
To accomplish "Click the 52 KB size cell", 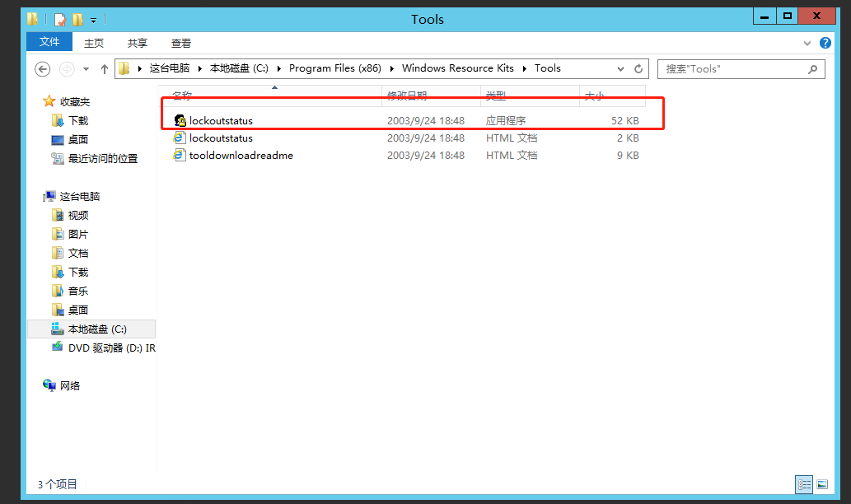I will click(624, 120).
